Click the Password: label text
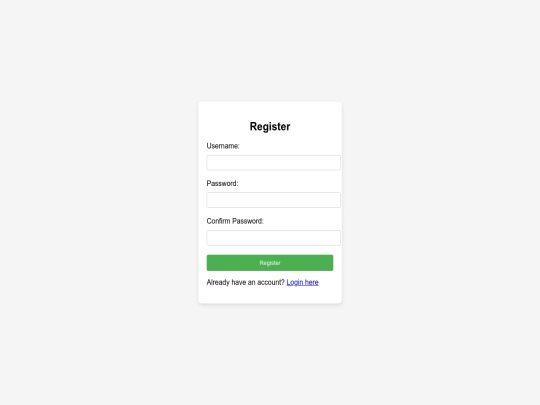 (x=222, y=184)
